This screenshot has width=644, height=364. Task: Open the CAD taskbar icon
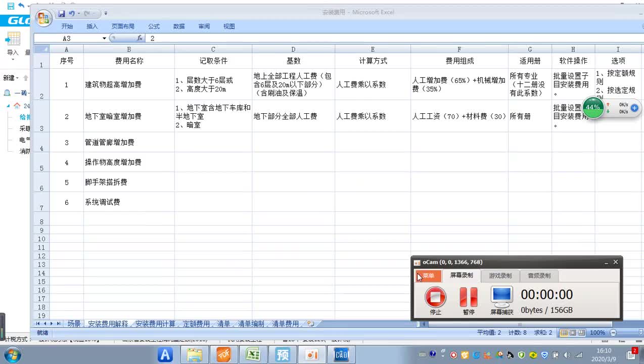(342, 355)
